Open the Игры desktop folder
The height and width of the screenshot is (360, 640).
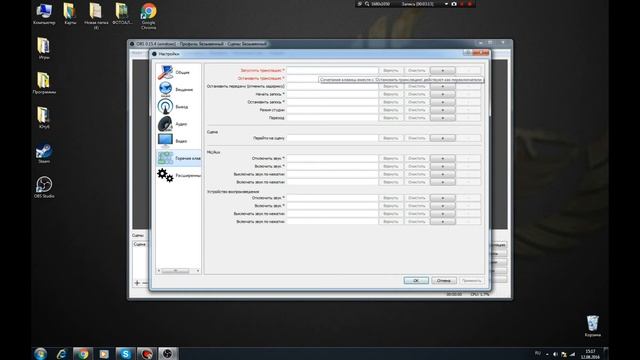pyautogui.click(x=44, y=48)
